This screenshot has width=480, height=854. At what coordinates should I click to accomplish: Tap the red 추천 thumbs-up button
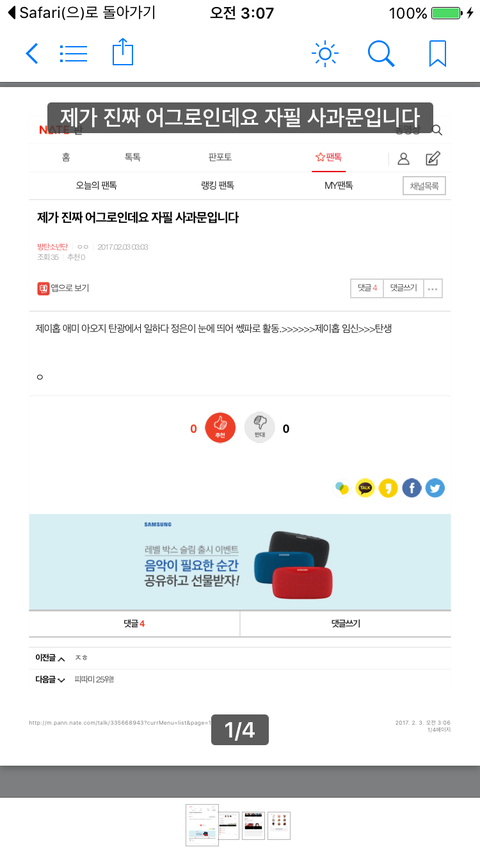click(220, 428)
